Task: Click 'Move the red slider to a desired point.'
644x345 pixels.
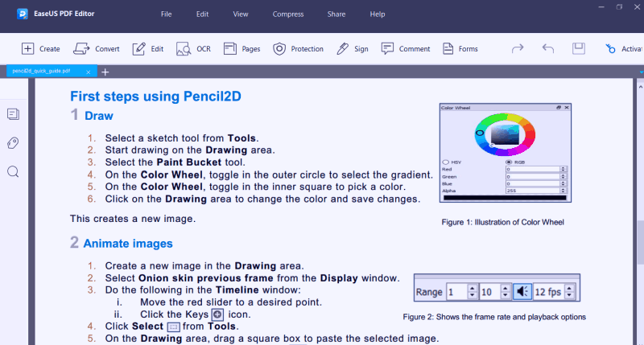Action: tap(231, 302)
